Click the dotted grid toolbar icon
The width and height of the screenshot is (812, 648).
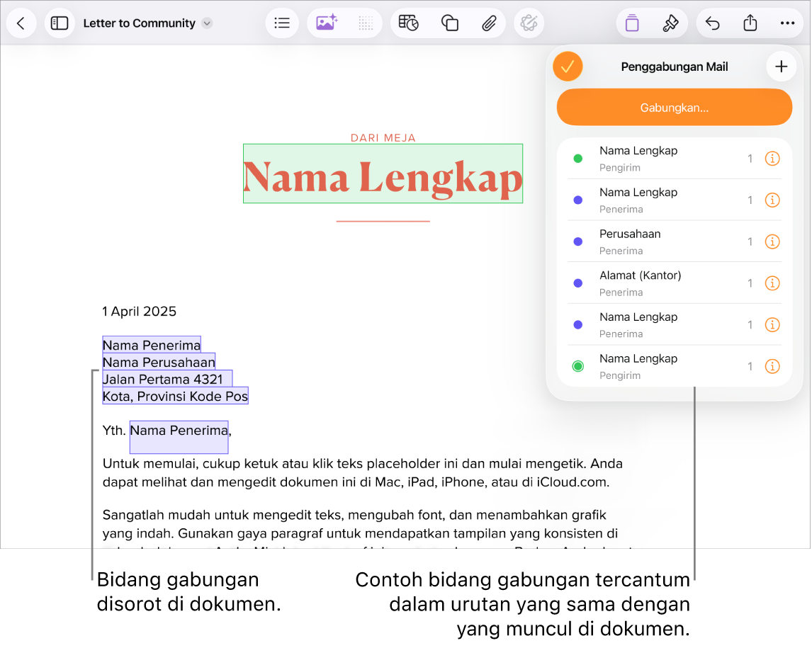coord(366,23)
